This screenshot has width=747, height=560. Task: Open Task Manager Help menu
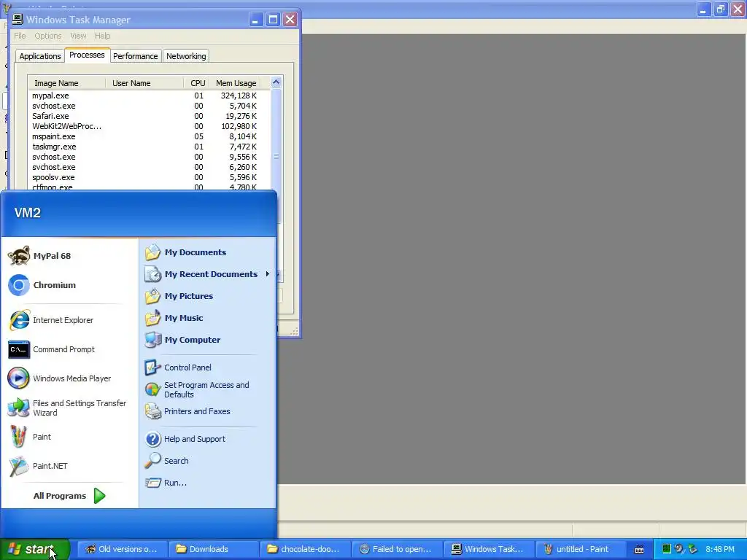[x=102, y=36]
